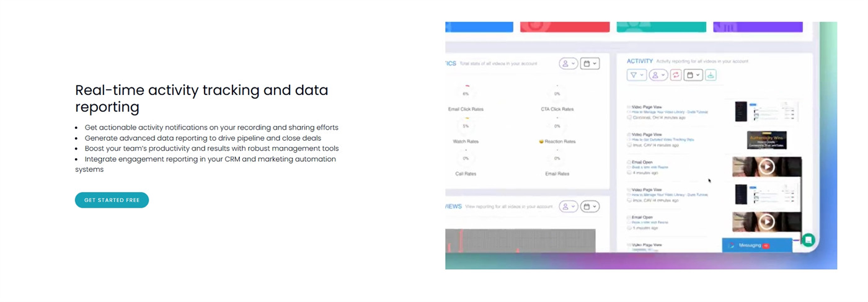Open the Views panel user dropdown
The image size is (868, 302).
coord(568,207)
